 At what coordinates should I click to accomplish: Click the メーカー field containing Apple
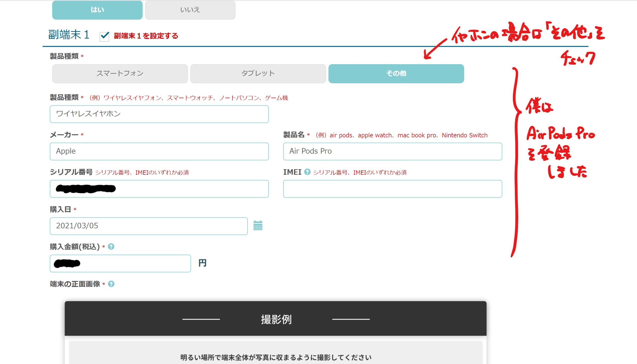click(x=159, y=151)
